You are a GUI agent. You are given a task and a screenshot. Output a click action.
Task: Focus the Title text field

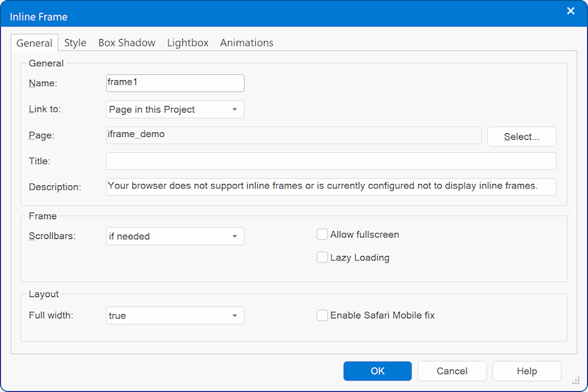331,161
